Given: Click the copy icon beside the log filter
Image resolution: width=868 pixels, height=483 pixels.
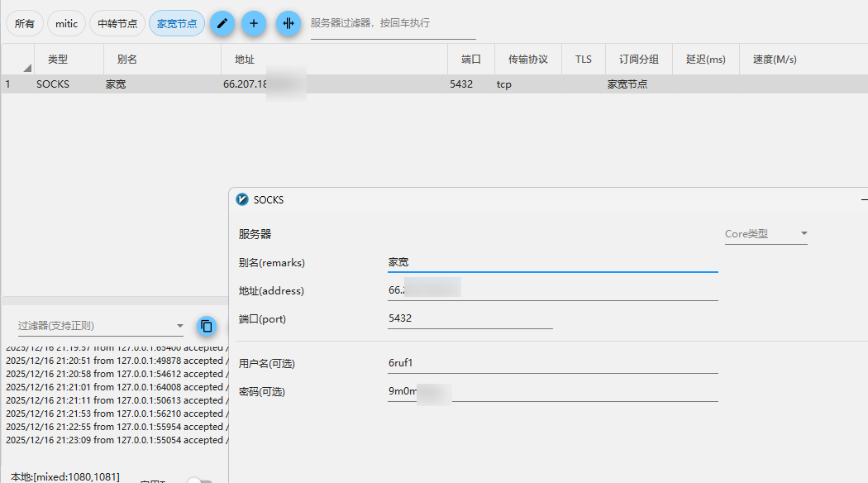Looking at the screenshot, I should (x=207, y=327).
